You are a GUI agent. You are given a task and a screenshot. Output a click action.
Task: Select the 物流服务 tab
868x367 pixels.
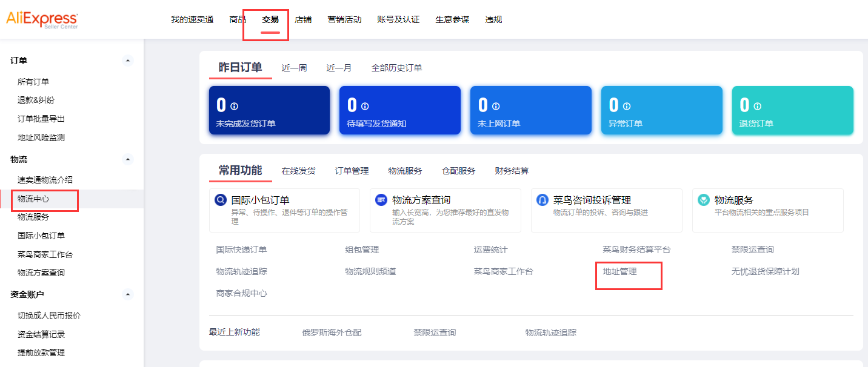[405, 171]
